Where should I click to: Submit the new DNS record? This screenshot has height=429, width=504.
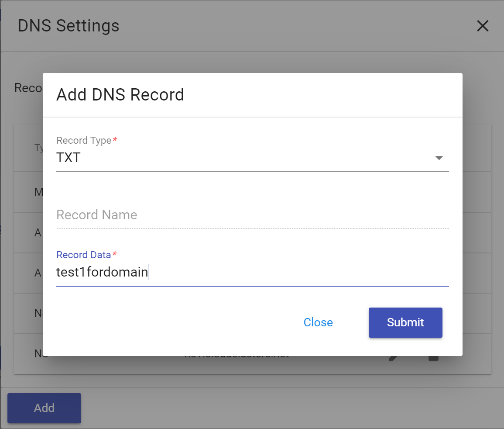(x=405, y=322)
